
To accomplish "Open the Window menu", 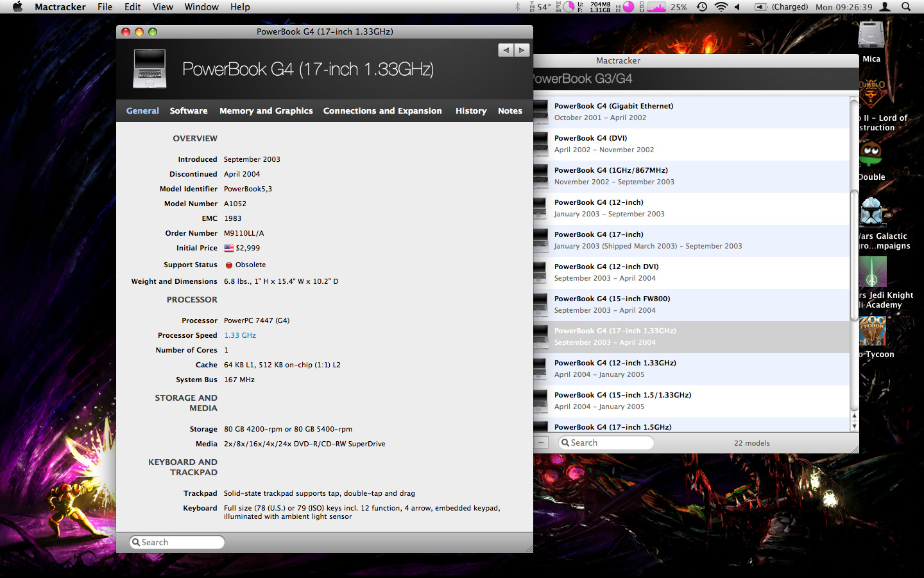I will (201, 7).
